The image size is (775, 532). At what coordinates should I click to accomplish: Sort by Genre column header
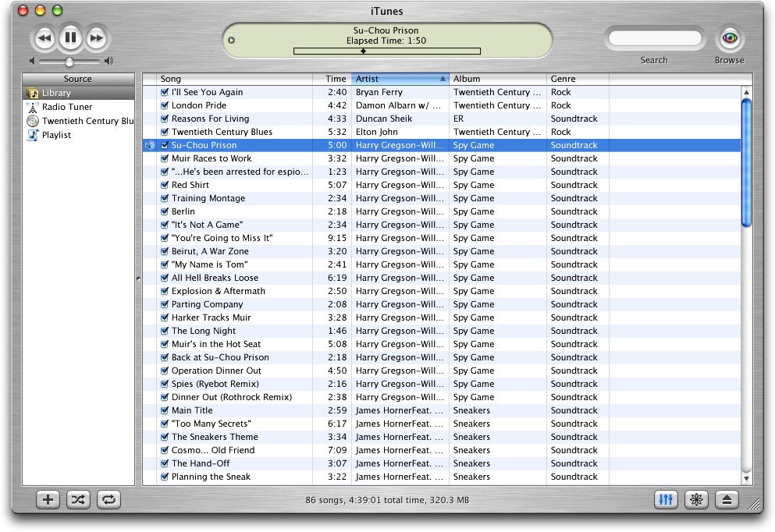(x=578, y=79)
